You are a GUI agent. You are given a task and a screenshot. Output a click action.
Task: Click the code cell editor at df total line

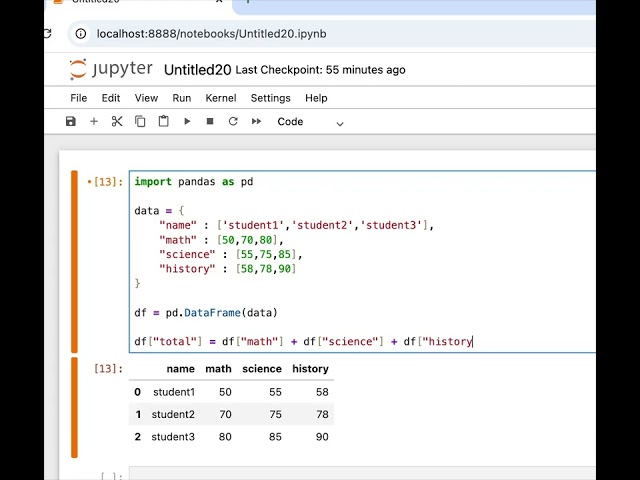303,341
